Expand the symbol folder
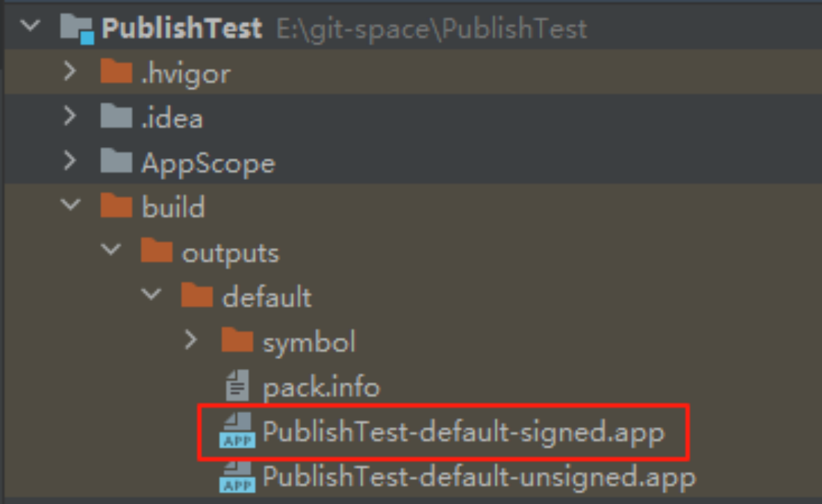The width and height of the screenshot is (822, 504). click(x=190, y=341)
